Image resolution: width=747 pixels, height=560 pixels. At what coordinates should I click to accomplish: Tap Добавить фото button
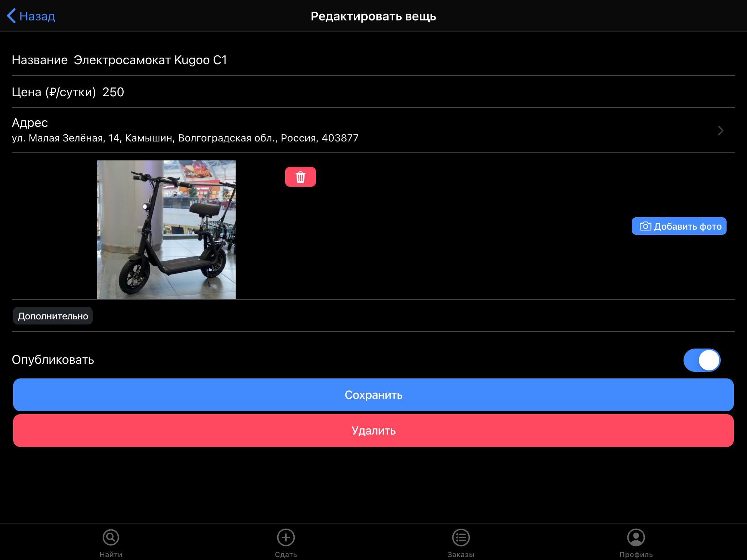679,226
